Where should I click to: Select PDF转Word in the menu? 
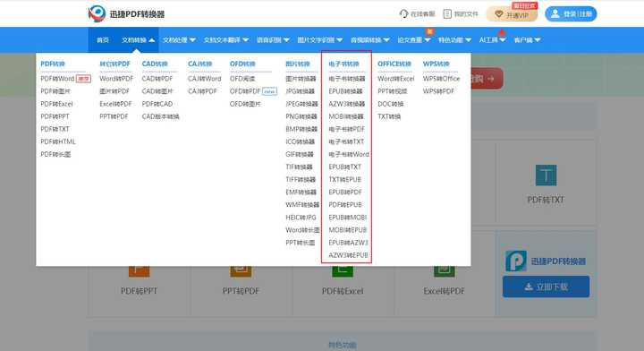coord(57,79)
